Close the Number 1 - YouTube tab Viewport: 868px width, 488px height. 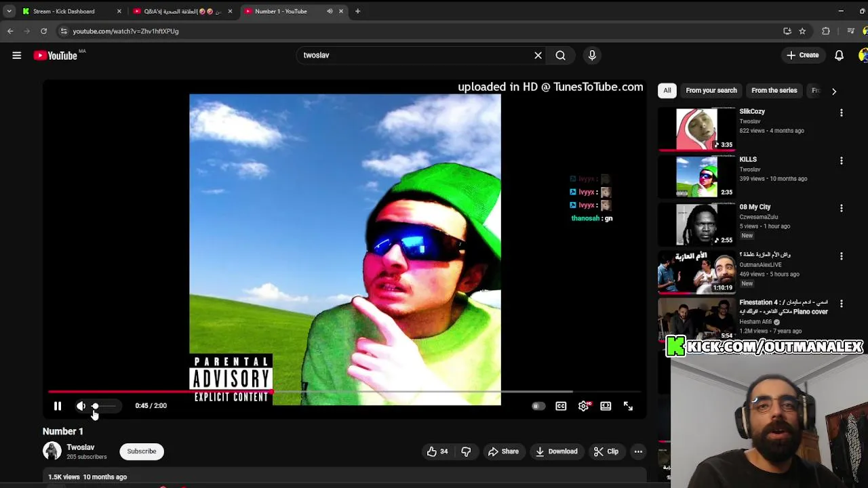[341, 12]
